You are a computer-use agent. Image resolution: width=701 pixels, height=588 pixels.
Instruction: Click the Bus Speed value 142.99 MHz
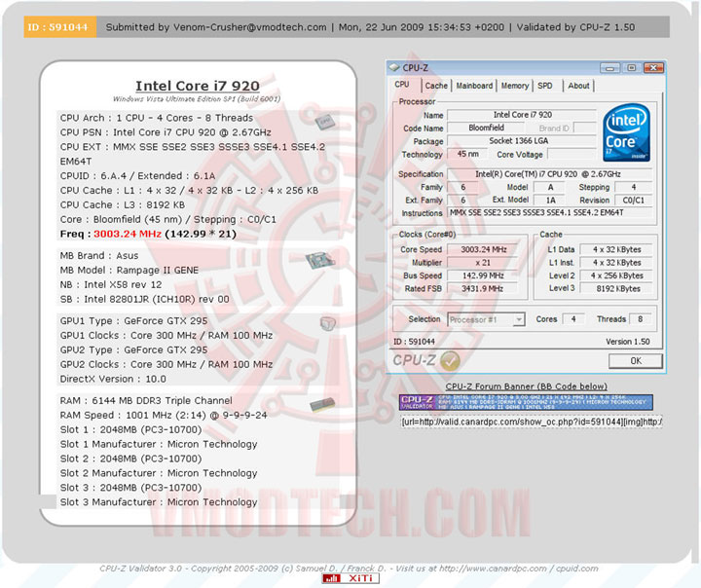point(483,276)
